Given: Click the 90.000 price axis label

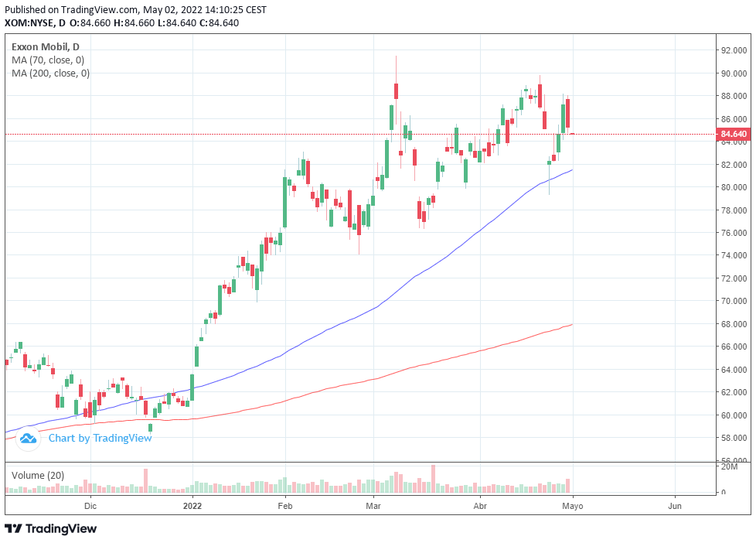Looking at the screenshot, I should 734,73.
